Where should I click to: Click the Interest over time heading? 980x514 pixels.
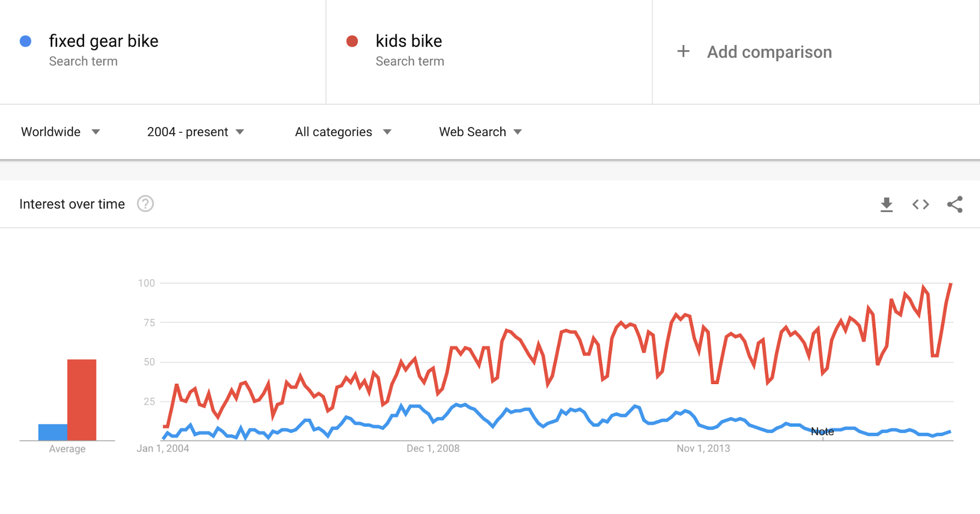(x=72, y=204)
